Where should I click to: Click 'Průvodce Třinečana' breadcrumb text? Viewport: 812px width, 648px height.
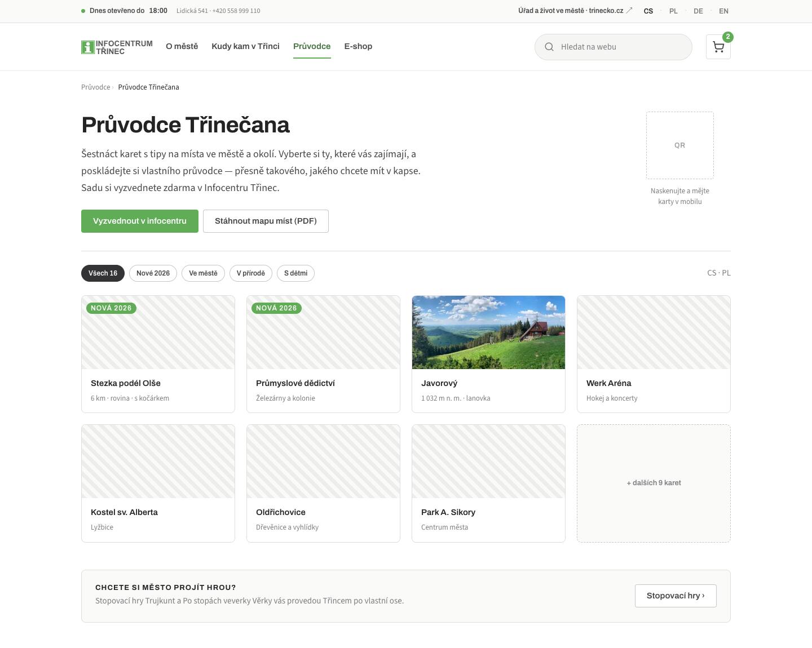(148, 87)
